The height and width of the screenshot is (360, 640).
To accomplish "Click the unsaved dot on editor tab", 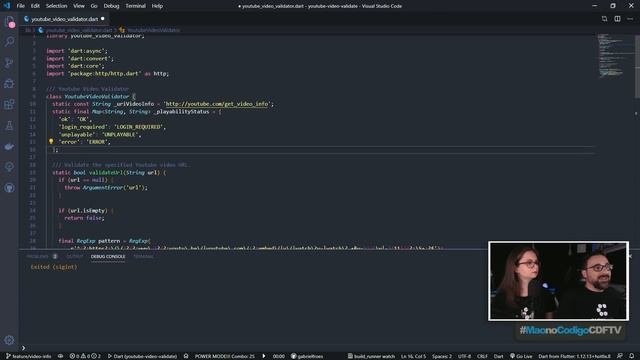I will (102, 18).
